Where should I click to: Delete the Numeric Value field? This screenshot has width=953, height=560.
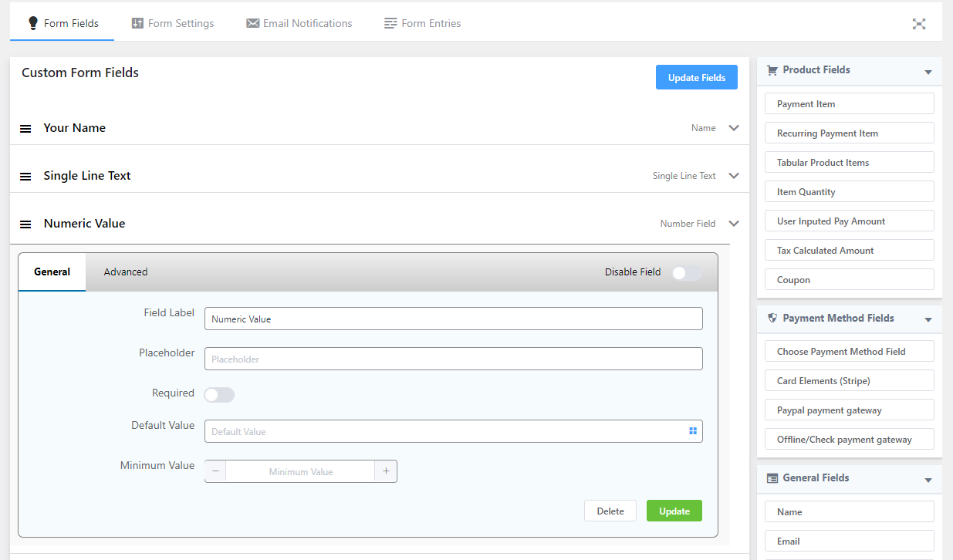click(610, 511)
